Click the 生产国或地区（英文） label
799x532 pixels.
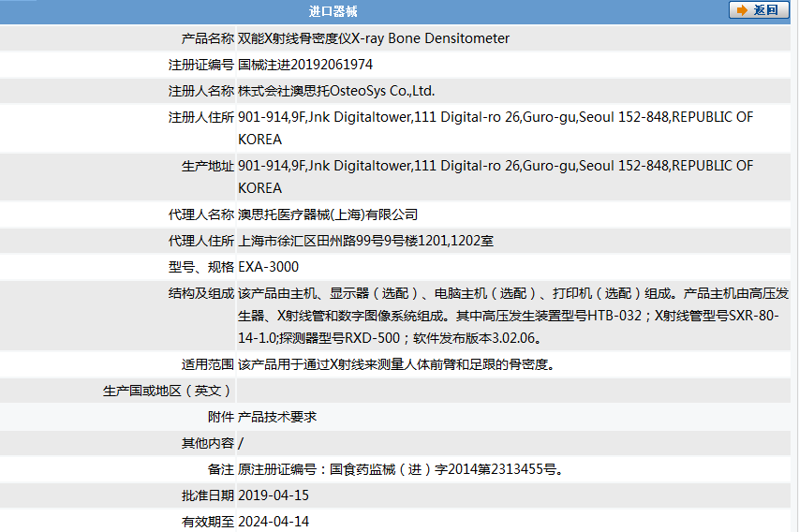pyautogui.click(x=169, y=391)
